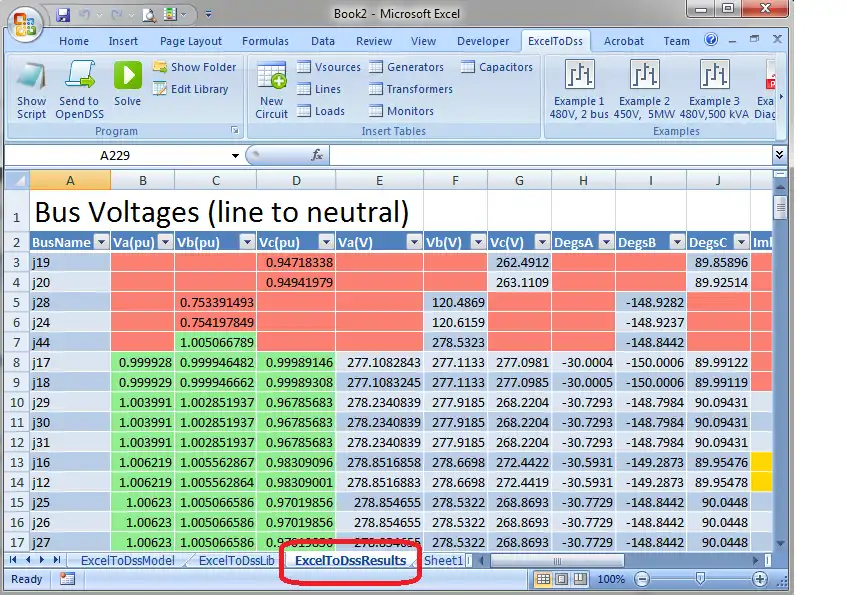Switch to Normal view in status bar

(x=543, y=579)
